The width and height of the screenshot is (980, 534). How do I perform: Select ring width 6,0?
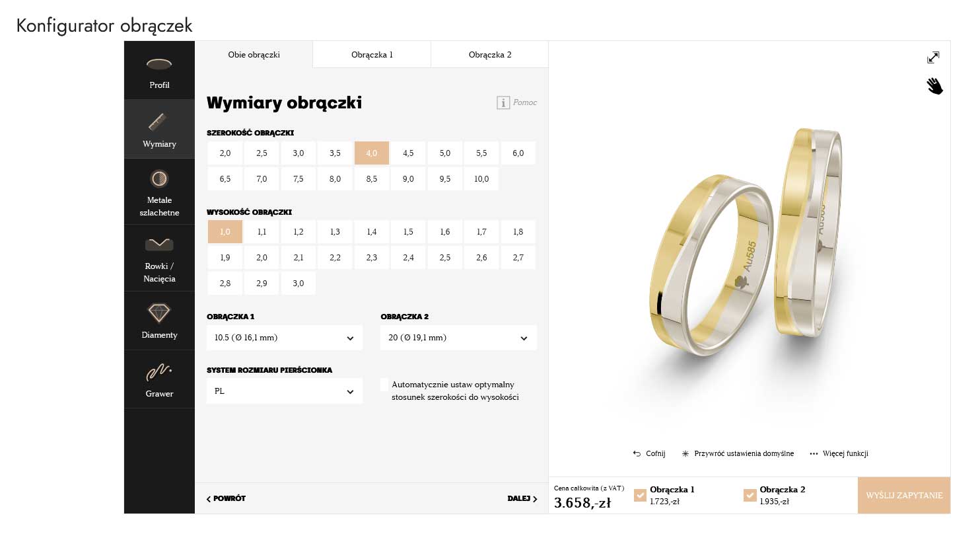(x=518, y=153)
